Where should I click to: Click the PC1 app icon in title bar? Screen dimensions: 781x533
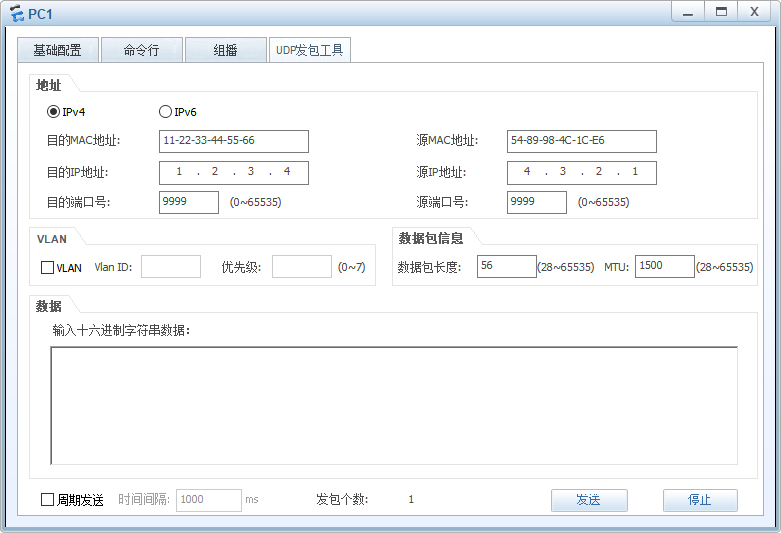coord(17,13)
